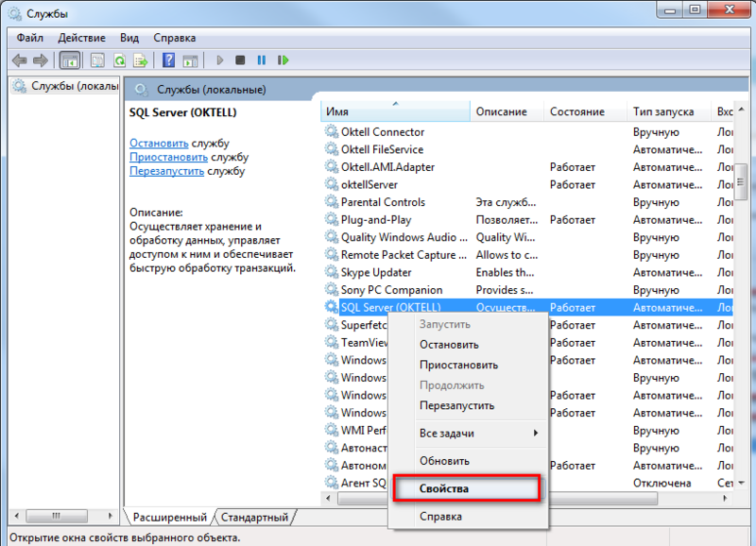This screenshot has height=546, width=756.
Task: Toggle the action pane toolbar icon
Action: pos(191,60)
